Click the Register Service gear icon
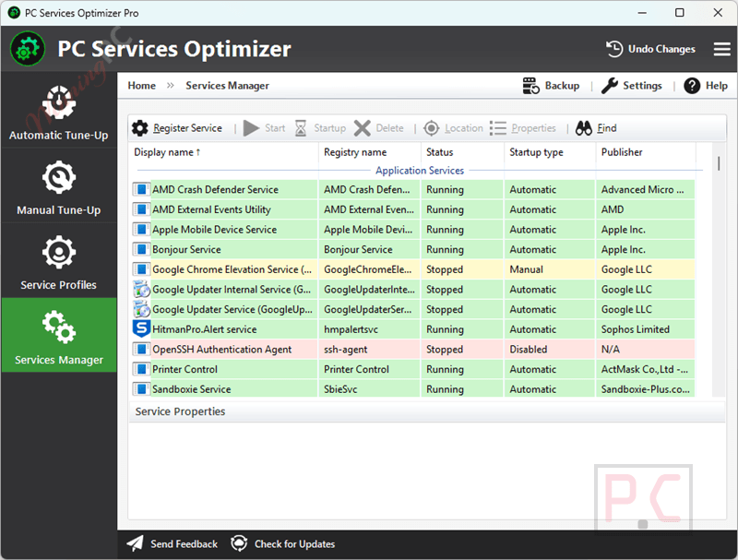Viewport: 738px width, 560px height. pos(140,128)
